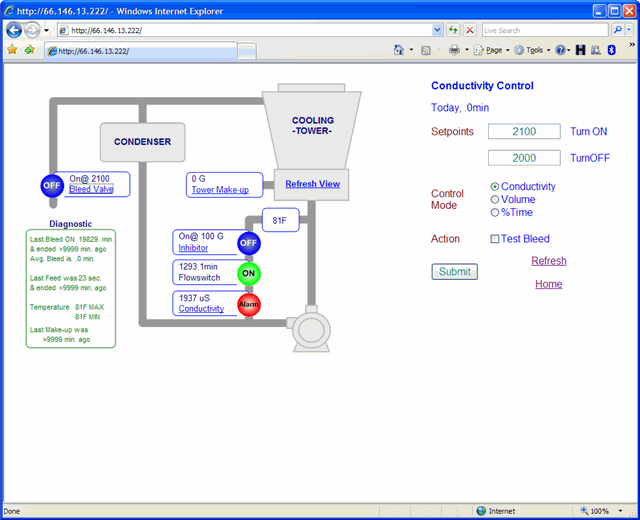Screen dimensions: 640x520
Task: Open the zoom level dropdown at 100%
Action: point(620,511)
